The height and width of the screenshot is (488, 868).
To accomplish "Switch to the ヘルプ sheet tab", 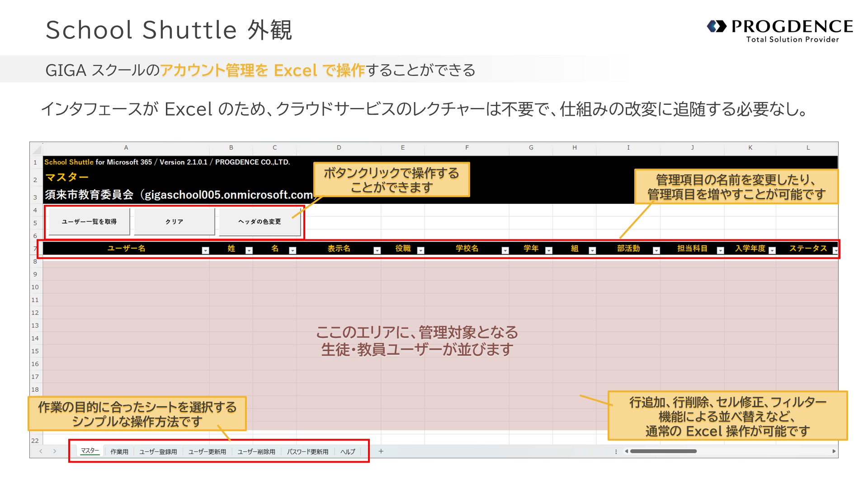I will coord(348,451).
